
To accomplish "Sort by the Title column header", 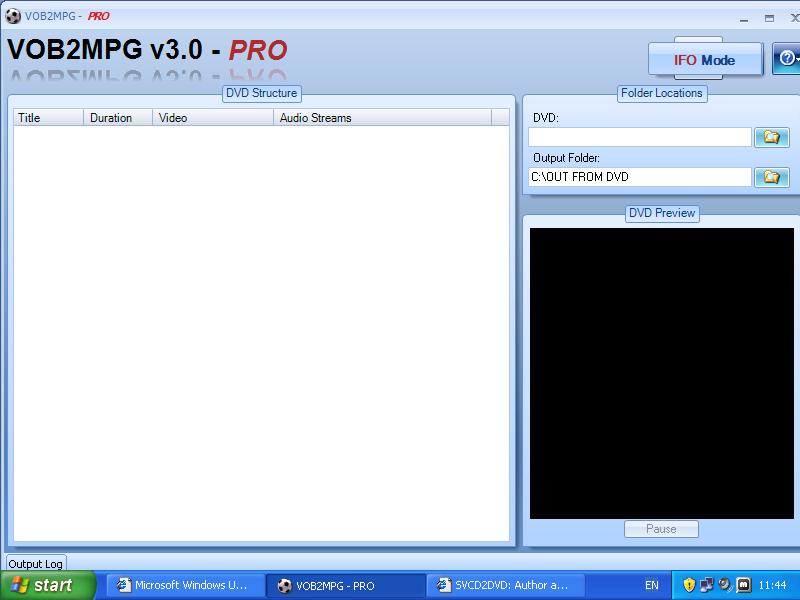I will 48,117.
